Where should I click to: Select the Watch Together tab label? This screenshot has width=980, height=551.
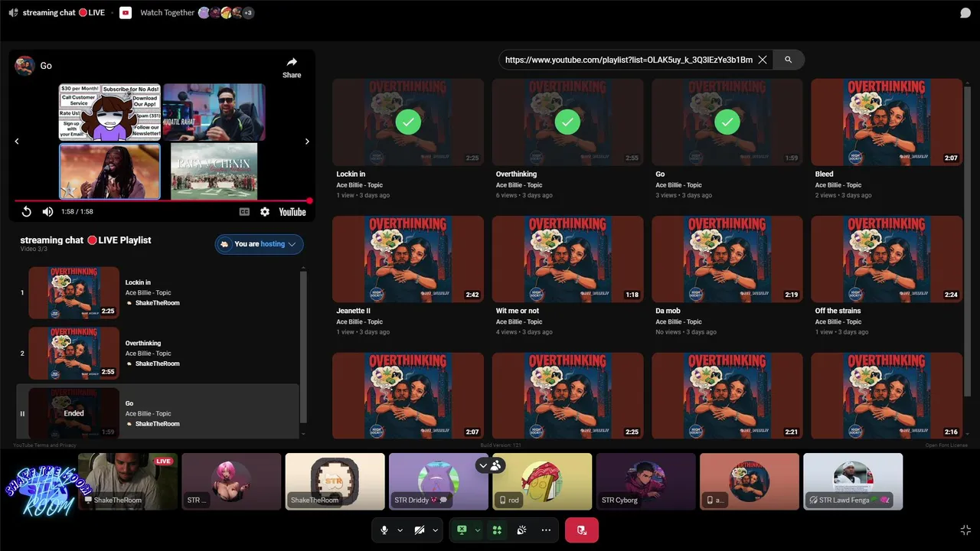(167, 13)
